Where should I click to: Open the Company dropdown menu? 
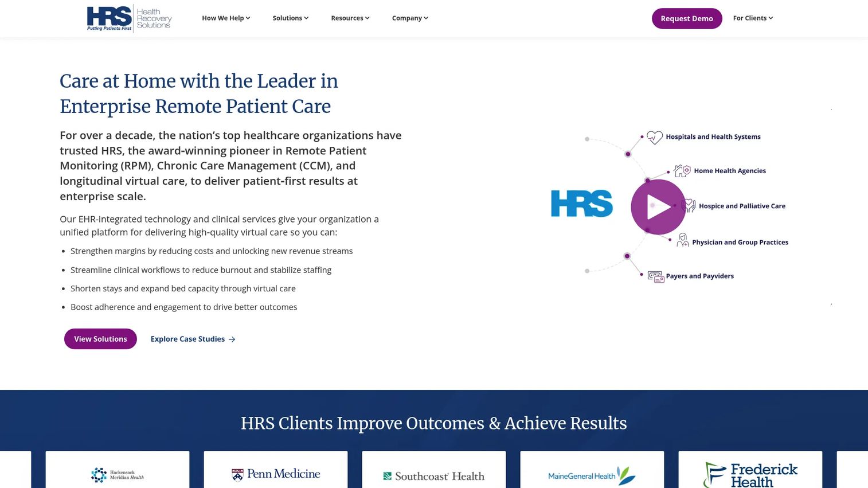pyautogui.click(x=410, y=18)
